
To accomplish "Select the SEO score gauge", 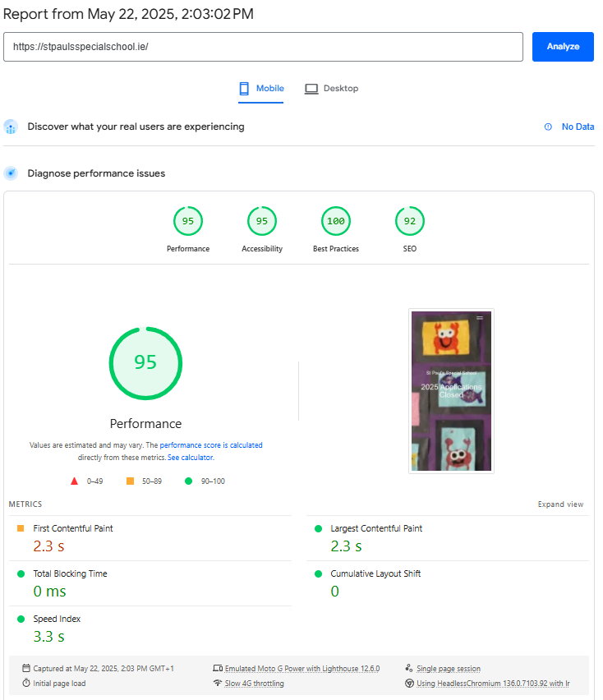I will click(x=410, y=221).
